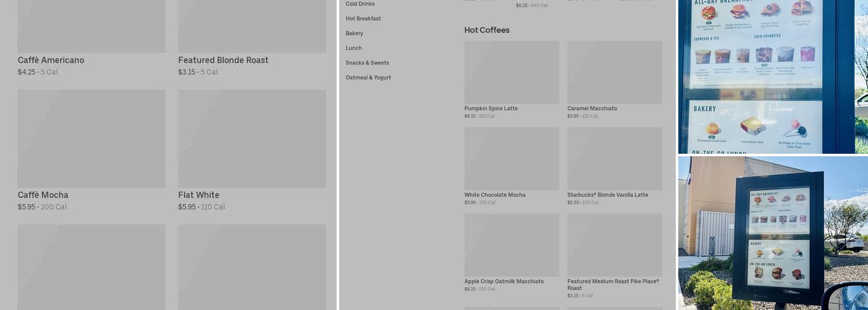Screen dimensions: 868x310
Task: Open close-up photo of menu board
Action: coord(773,76)
